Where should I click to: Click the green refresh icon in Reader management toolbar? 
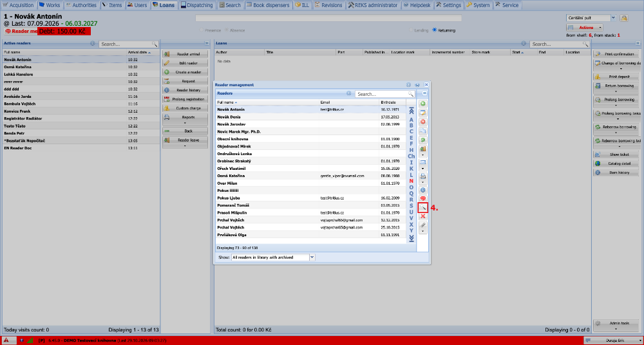tap(422, 140)
